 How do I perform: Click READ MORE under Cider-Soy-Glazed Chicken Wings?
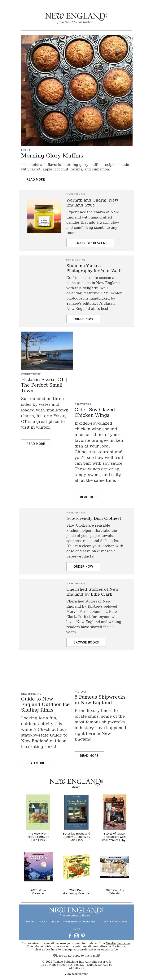[x=89, y=497]
